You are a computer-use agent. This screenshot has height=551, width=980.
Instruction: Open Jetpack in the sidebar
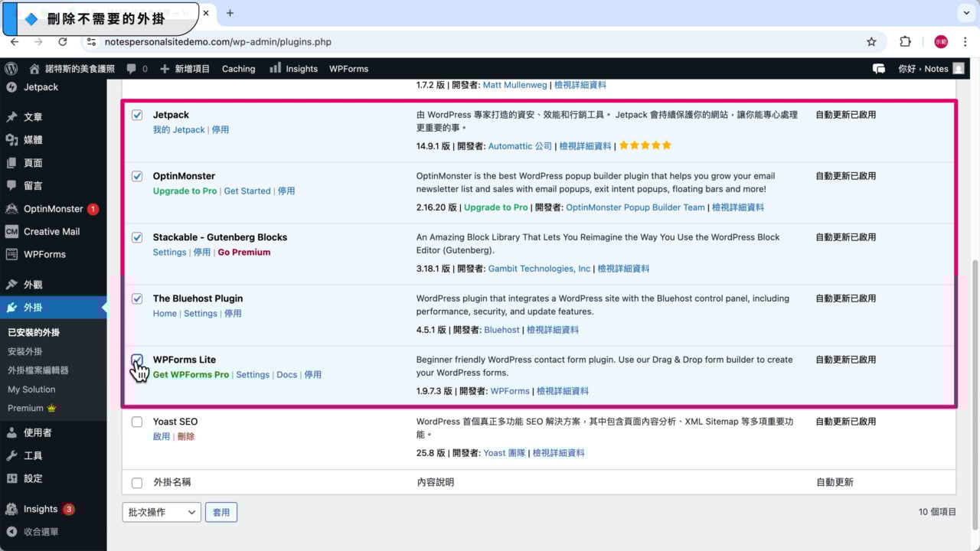41,87
